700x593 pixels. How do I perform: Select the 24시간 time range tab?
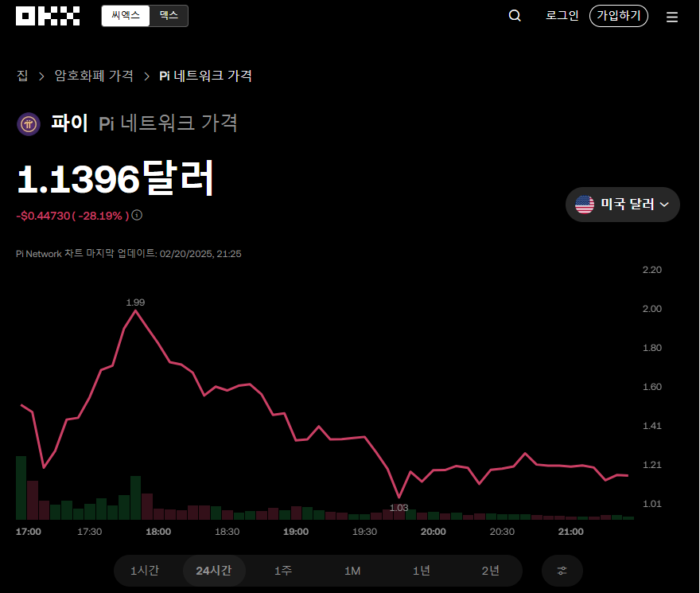214,571
